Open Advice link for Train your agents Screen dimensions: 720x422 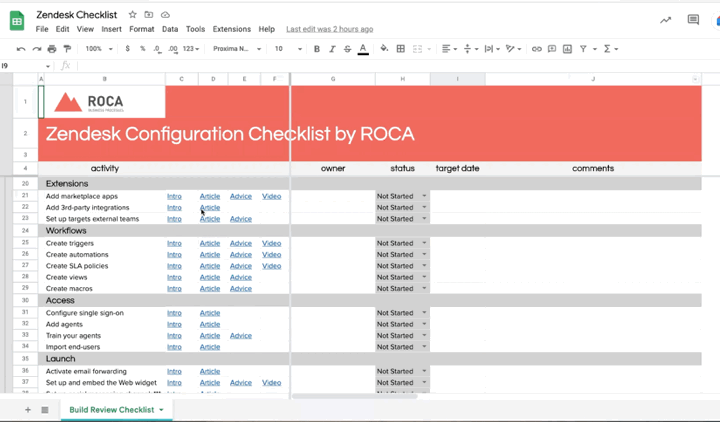pos(241,336)
